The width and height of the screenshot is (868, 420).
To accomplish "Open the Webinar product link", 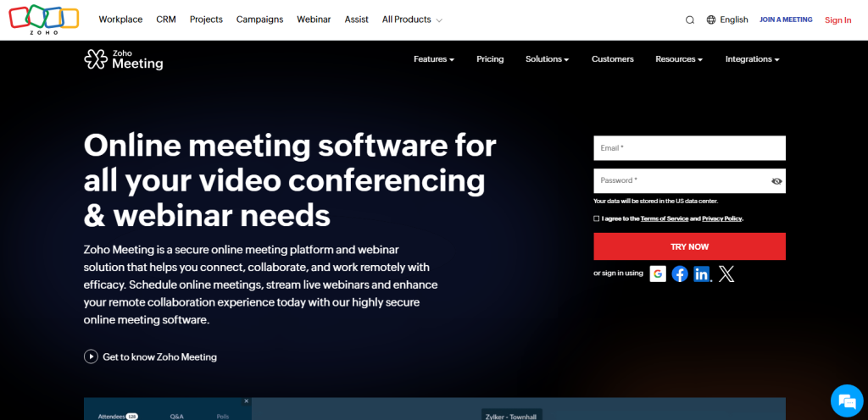I will [314, 19].
